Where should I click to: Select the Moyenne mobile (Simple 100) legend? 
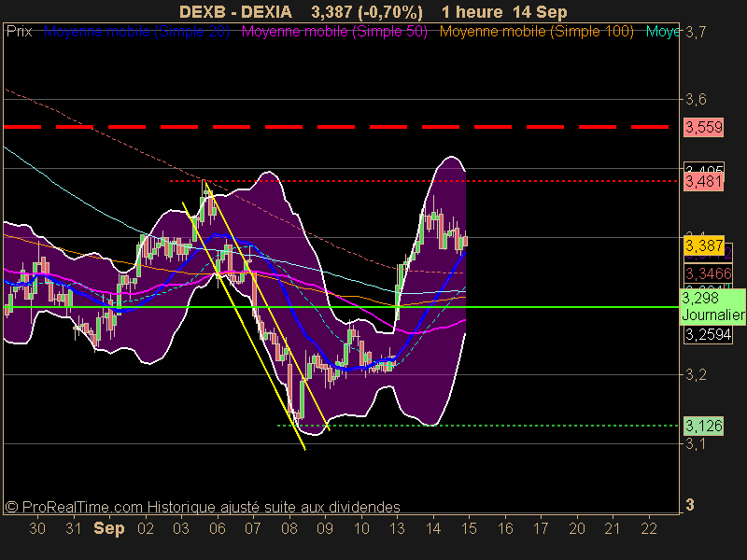(536, 32)
